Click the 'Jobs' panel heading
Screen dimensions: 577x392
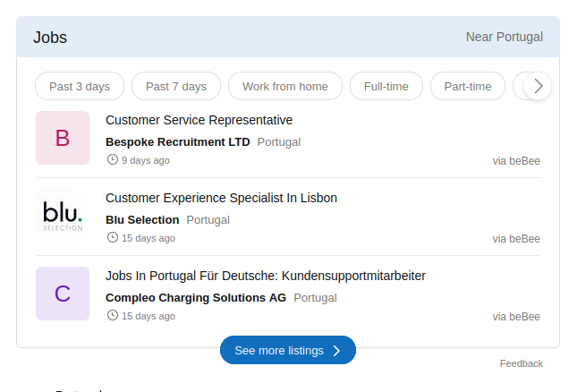coord(50,38)
